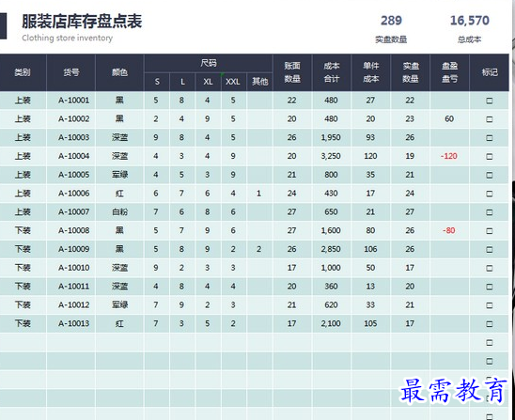Select the 军绿 color cell for A-10005

[119, 175]
